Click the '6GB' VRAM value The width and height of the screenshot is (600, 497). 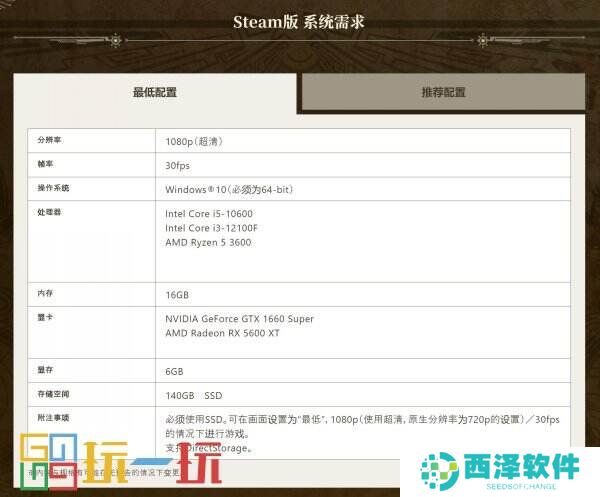click(174, 372)
